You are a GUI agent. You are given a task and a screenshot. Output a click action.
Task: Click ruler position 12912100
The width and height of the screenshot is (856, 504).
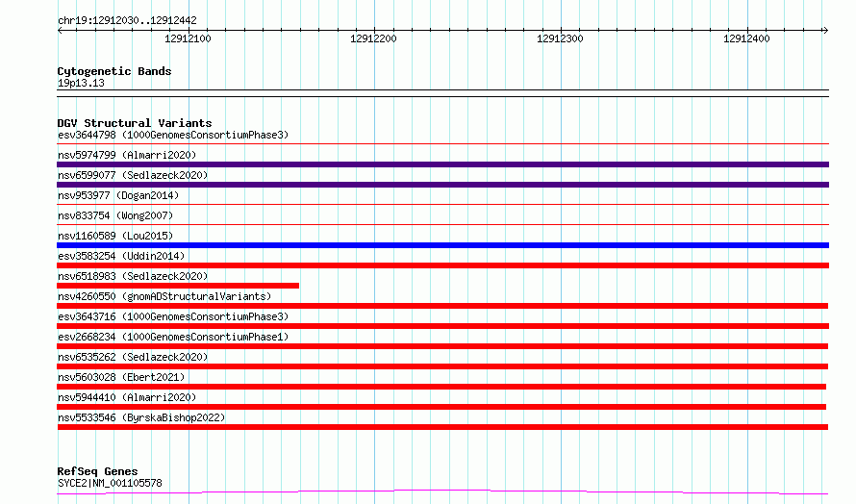coord(188,38)
